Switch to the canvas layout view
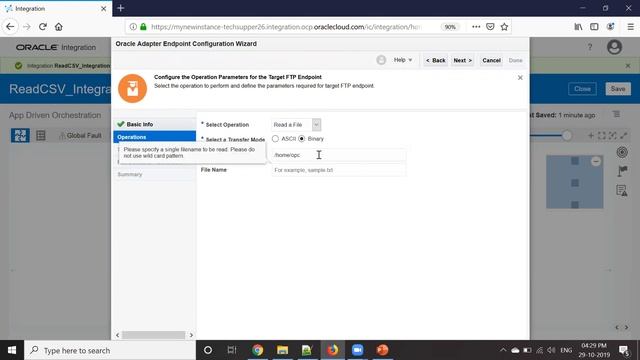The height and width of the screenshot is (360, 640). click(x=20, y=135)
